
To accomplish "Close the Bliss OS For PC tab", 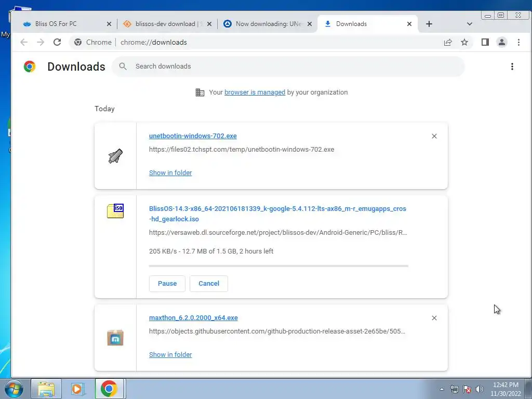I will tap(109, 24).
